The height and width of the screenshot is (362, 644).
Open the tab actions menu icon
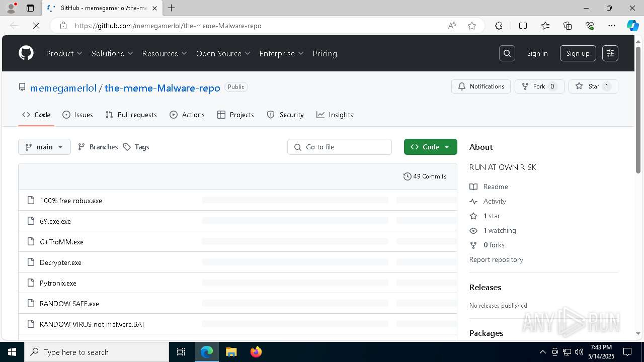(x=30, y=8)
